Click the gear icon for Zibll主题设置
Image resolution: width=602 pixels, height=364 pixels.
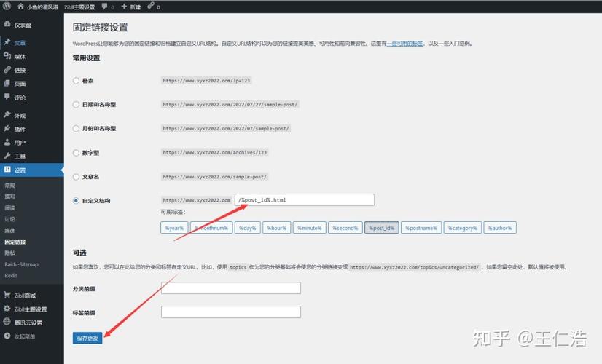[7, 309]
